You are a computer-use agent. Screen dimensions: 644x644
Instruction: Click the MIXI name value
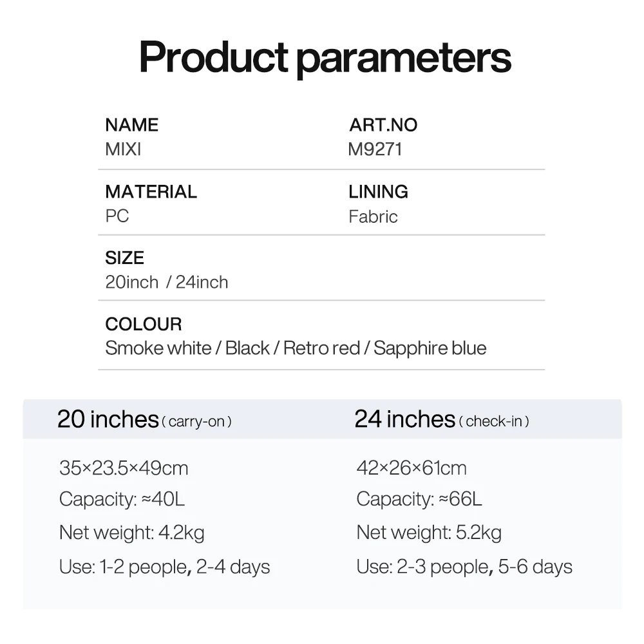[x=123, y=149]
